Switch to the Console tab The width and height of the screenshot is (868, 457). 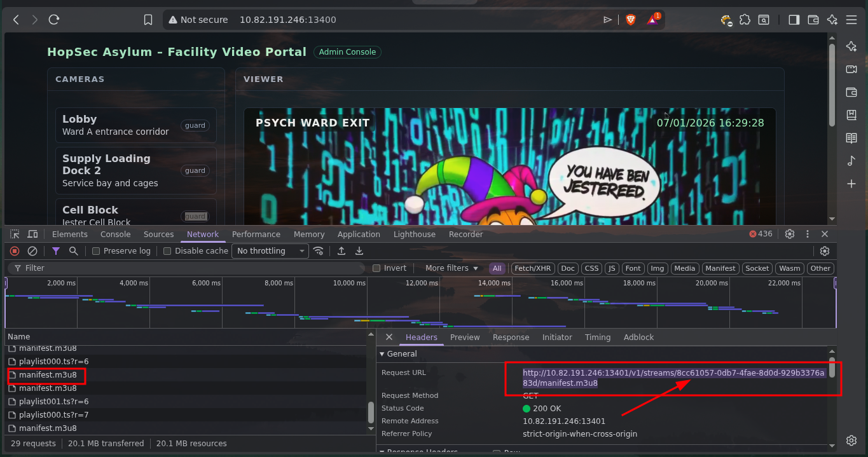(115, 234)
